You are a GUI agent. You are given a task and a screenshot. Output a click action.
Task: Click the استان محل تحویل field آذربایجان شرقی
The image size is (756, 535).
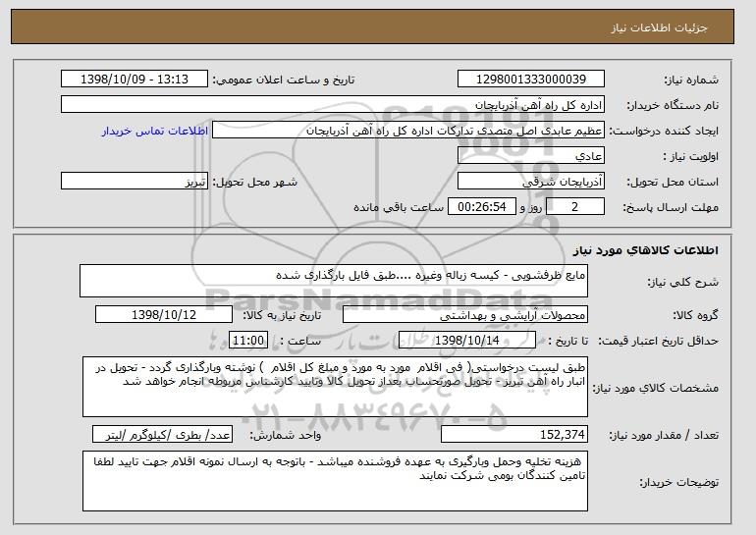[x=531, y=182]
